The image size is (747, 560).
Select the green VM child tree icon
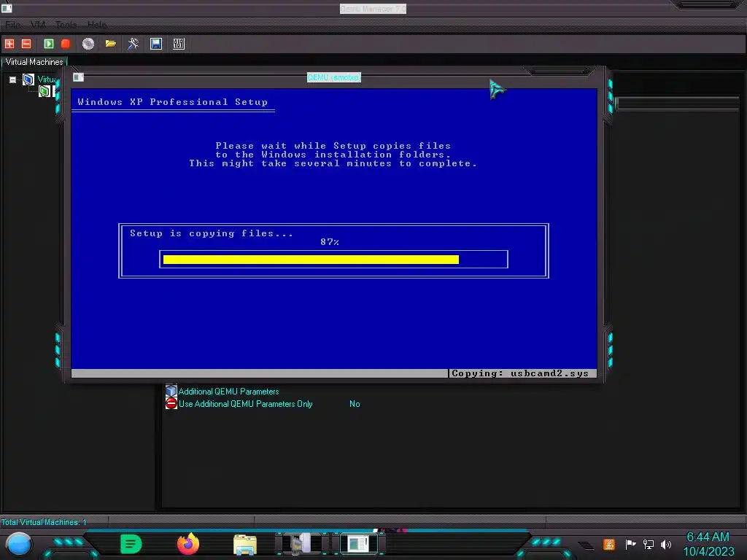(44, 91)
